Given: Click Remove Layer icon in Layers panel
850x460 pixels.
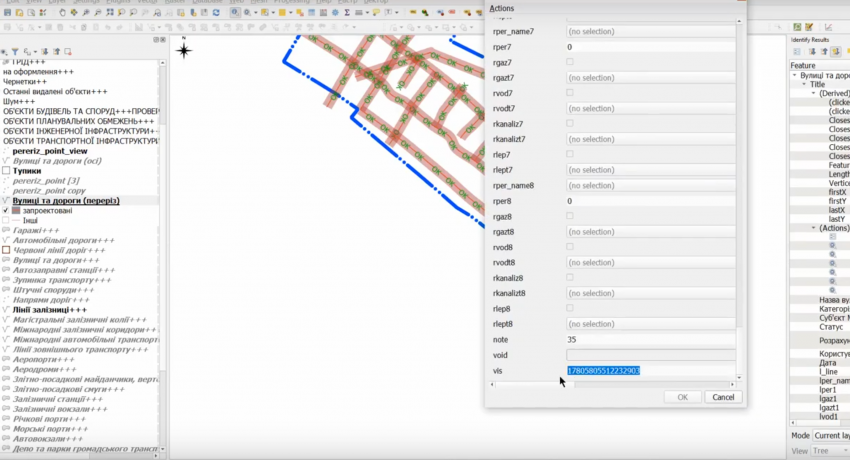Looking at the screenshot, I should [x=68, y=51].
